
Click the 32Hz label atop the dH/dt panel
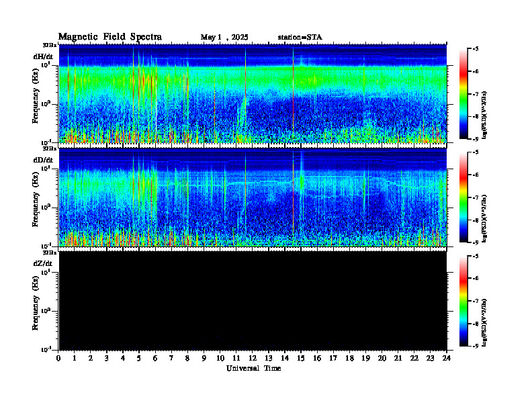49,45
